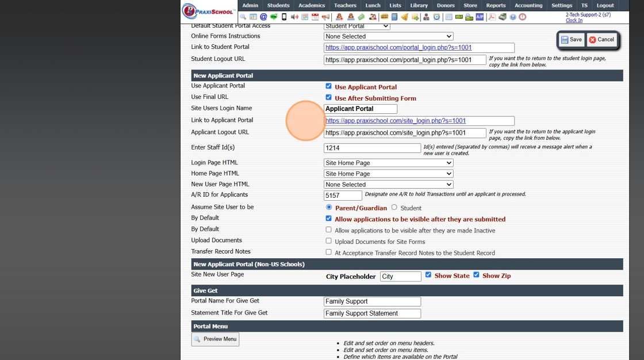
Task: Open the PDF document icon
Action: click(492, 17)
